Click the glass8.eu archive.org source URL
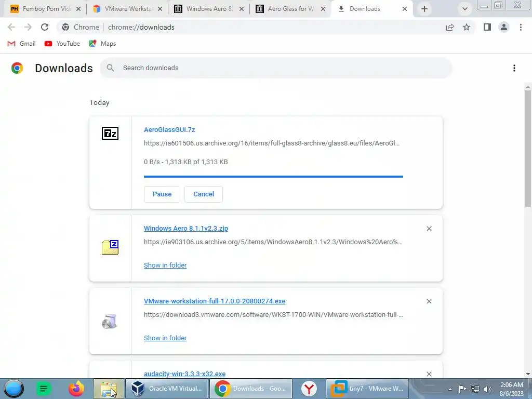Screen dimensions: 532x399 [x=272, y=143]
